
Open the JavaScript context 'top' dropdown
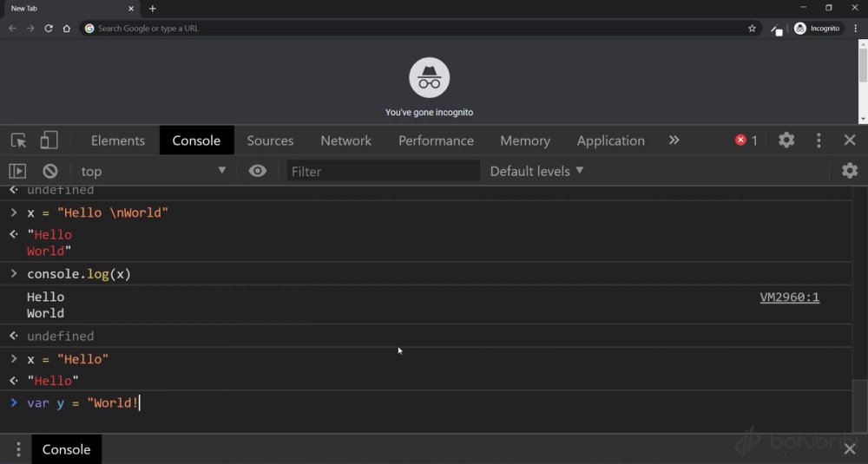point(152,171)
